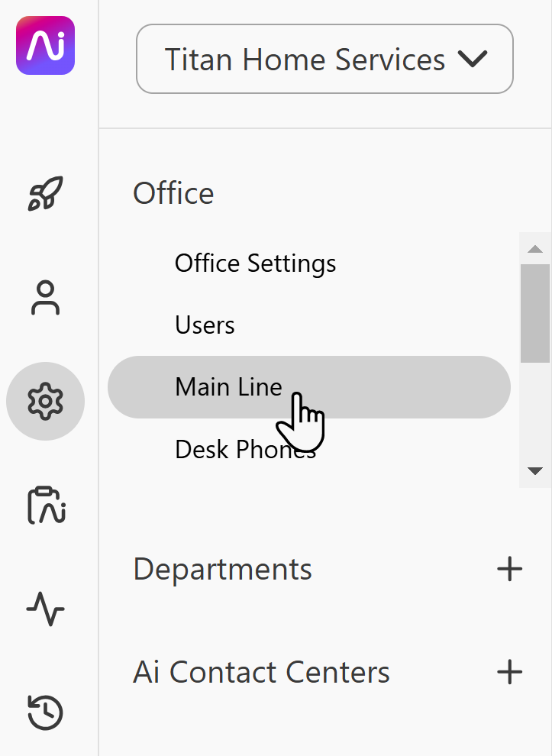Open the activity pulse icon
552x756 pixels.
point(45,609)
